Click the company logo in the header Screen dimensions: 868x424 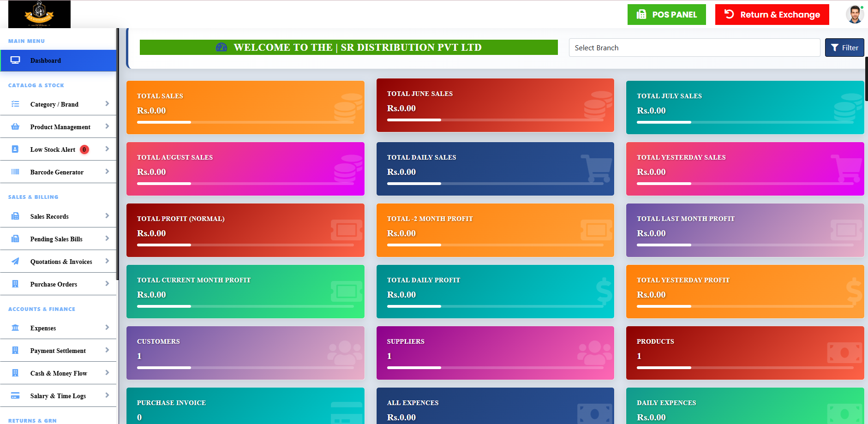pos(39,14)
